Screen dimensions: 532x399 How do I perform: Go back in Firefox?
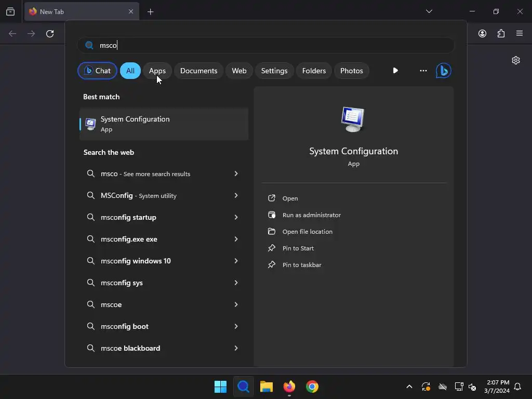pyautogui.click(x=12, y=34)
